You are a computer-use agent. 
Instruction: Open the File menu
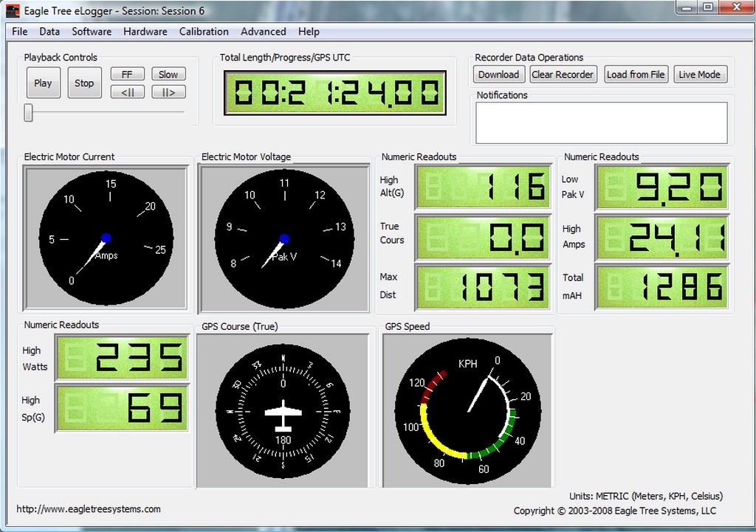click(x=20, y=32)
